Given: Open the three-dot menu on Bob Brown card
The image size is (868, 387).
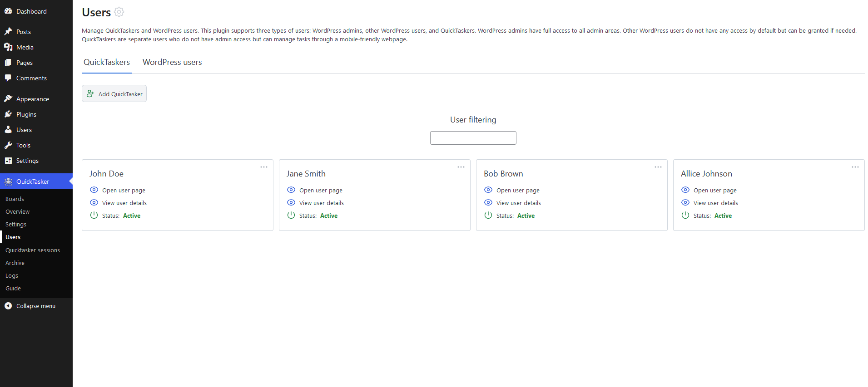Looking at the screenshot, I should pos(658,167).
